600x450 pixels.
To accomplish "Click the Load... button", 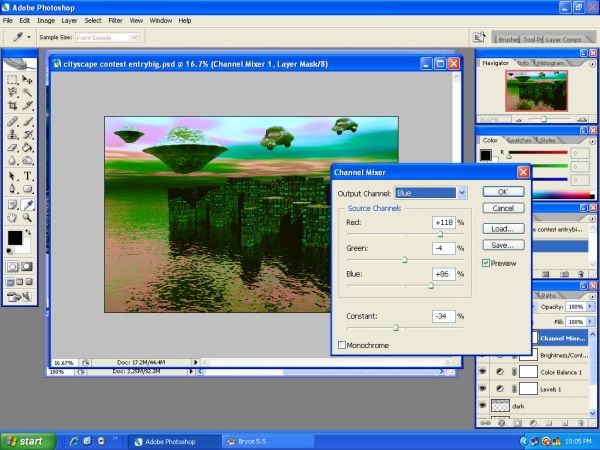I will point(503,229).
